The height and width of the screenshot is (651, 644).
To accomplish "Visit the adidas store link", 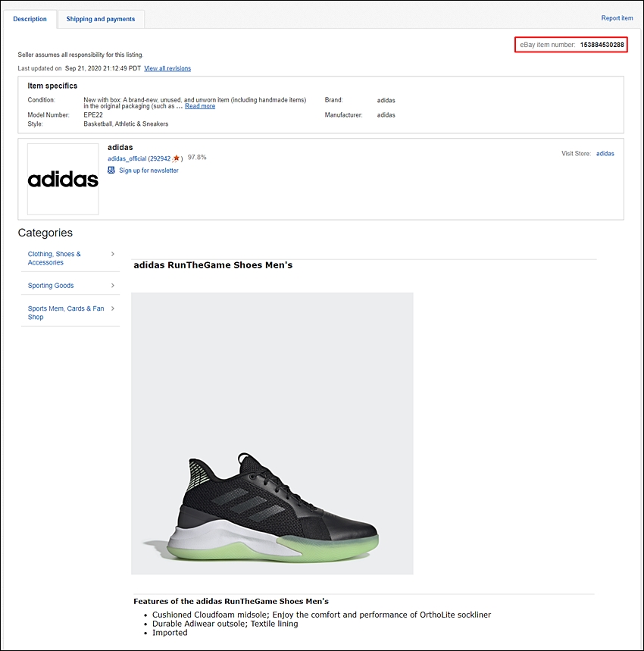I will (x=605, y=154).
